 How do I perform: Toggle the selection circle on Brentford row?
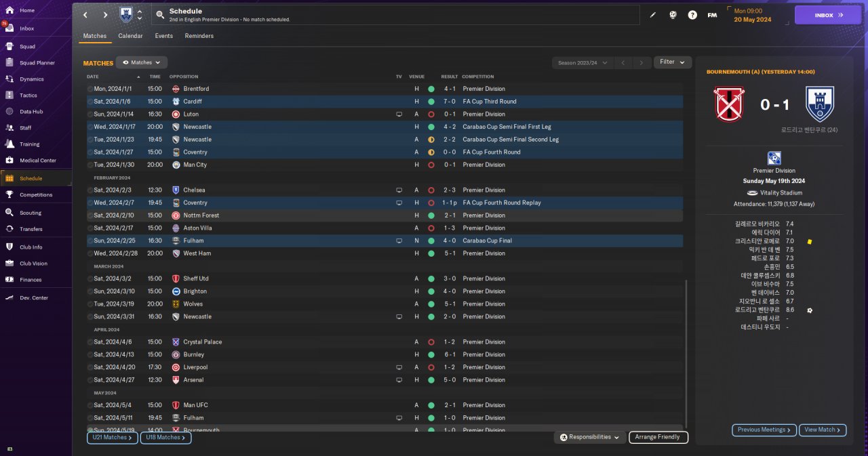(90, 89)
